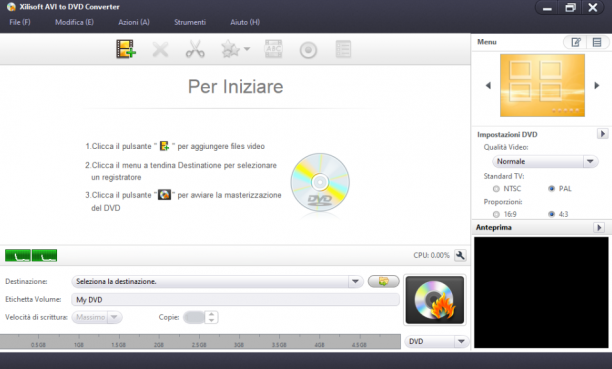This screenshot has width=612, height=369.
Task: Click the 'CPU: 0.00%' text
Action: (431, 255)
